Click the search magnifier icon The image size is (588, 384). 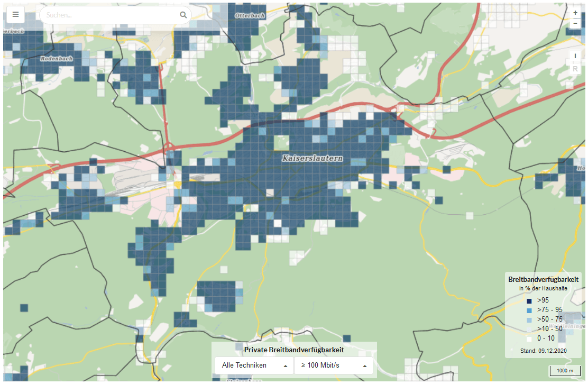(x=183, y=15)
